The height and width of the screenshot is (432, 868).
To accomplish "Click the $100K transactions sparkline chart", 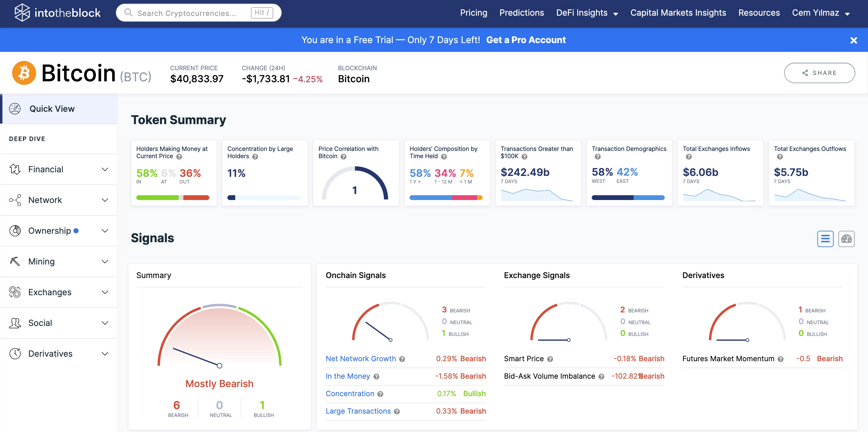I will click(x=537, y=195).
